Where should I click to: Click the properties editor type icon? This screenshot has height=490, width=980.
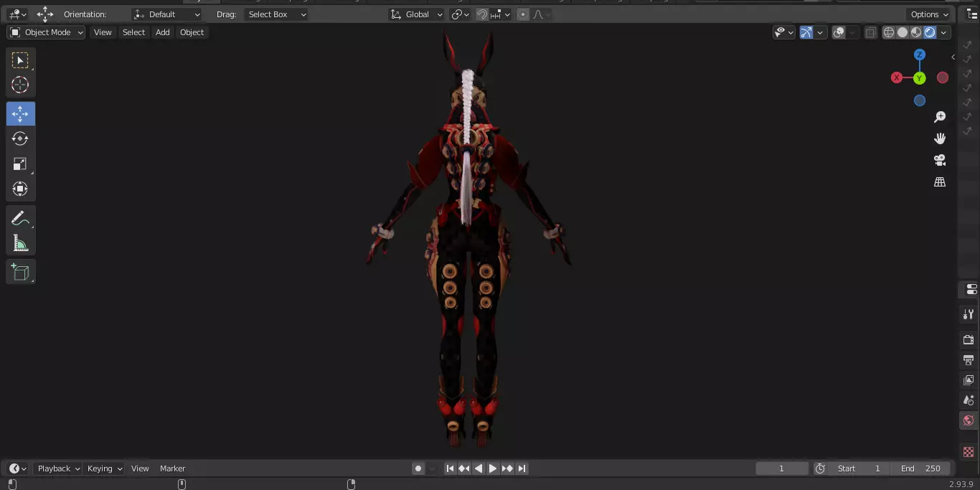(x=971, y=289)
